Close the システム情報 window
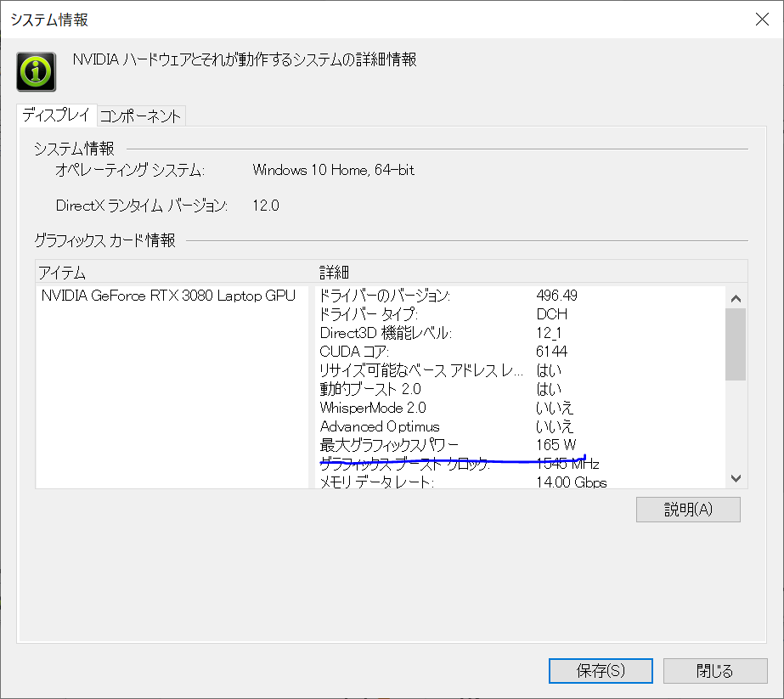 (762, 20)
